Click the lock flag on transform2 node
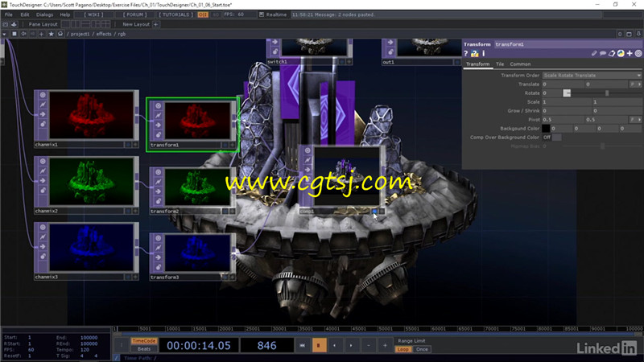Screen dimensions: 644x362 pos(158,201)
